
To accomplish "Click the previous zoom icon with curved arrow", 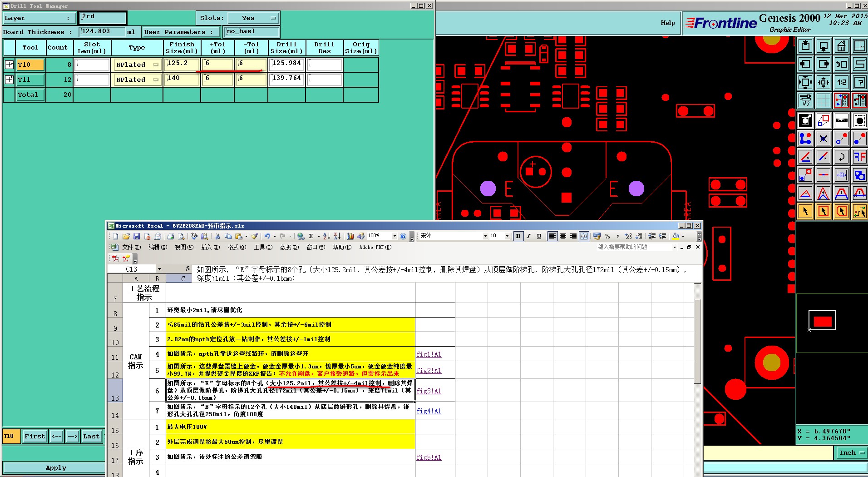I will click(x=841, y=64).
